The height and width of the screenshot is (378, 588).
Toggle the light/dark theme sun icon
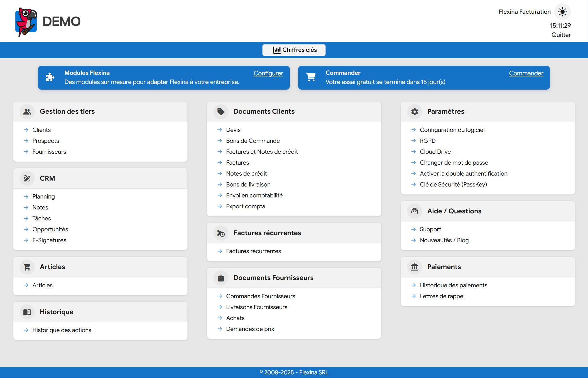coord(562,12)
